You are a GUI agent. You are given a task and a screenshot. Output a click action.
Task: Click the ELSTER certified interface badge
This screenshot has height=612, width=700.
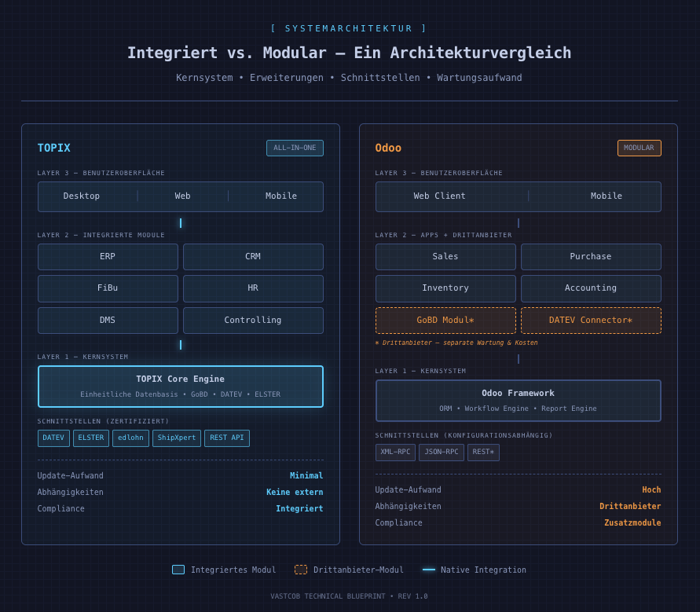click(x=90, y=438)
